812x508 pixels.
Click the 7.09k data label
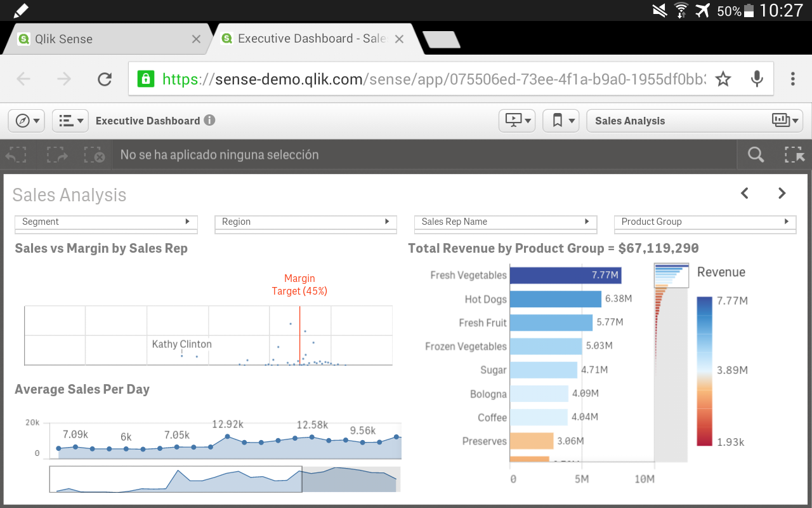(75, 434)
